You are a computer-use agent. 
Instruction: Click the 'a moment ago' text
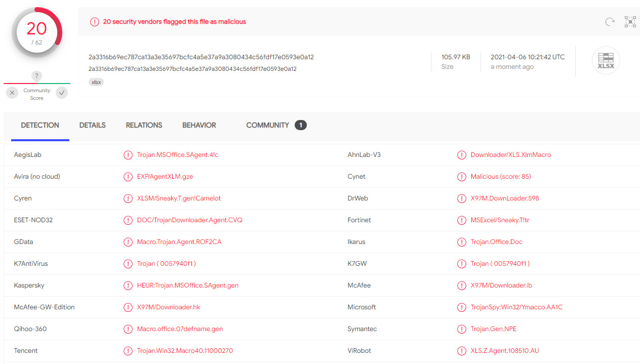pyautogui.click(x=512, y=67)
